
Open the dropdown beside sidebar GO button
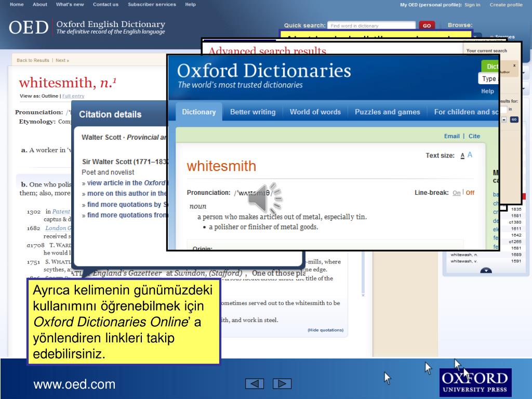504,120
